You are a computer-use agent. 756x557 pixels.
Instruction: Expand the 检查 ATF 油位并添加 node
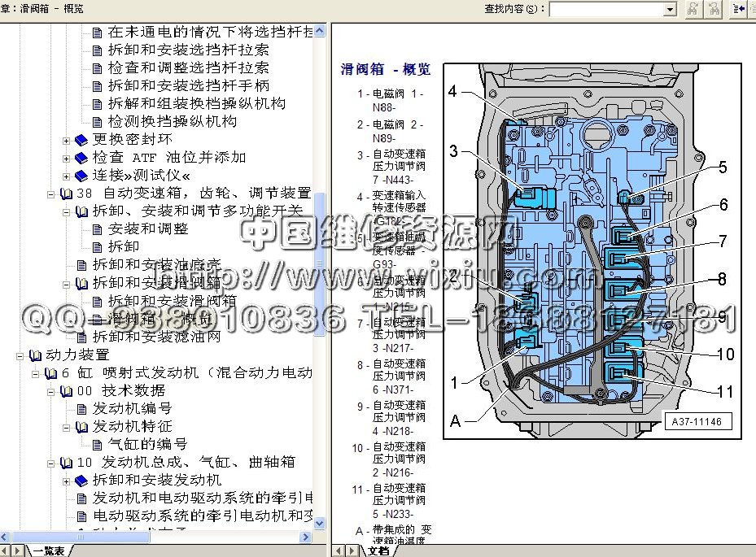point(67,158)
